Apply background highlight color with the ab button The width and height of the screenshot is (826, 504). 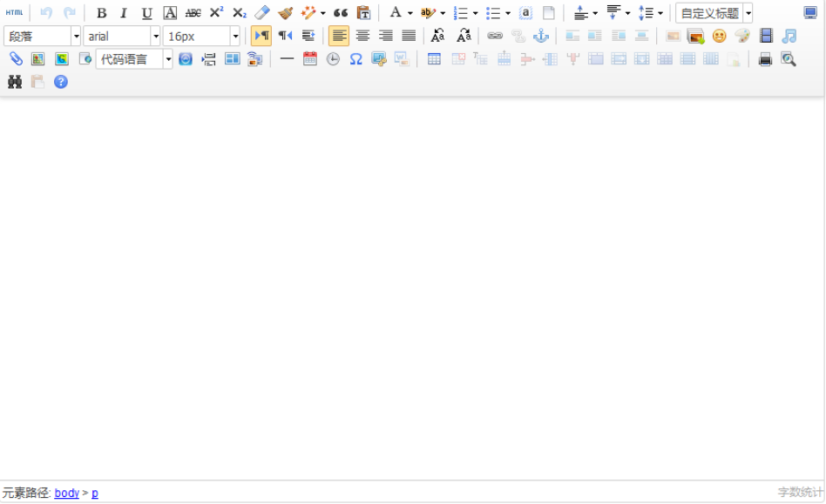click(x=428, y=13)
